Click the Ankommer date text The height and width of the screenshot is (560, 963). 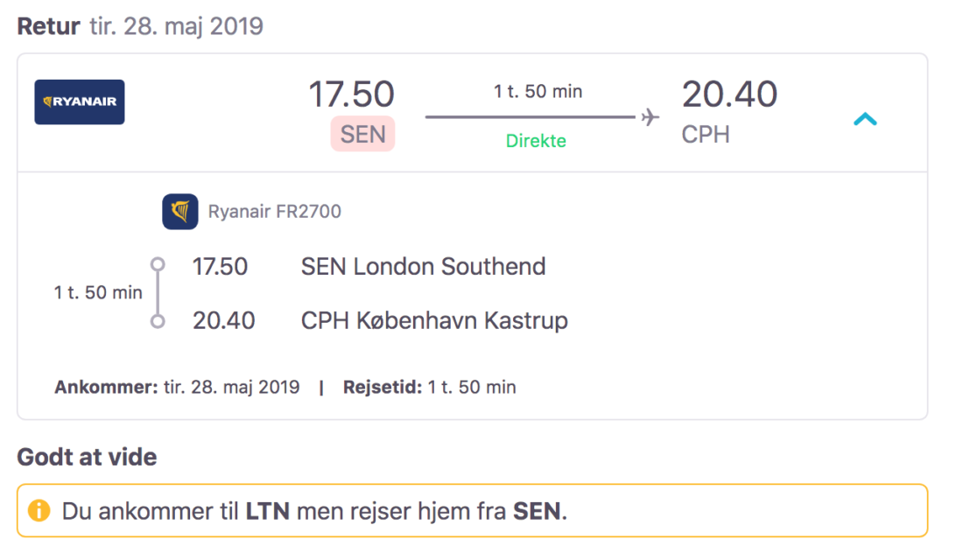177,388
